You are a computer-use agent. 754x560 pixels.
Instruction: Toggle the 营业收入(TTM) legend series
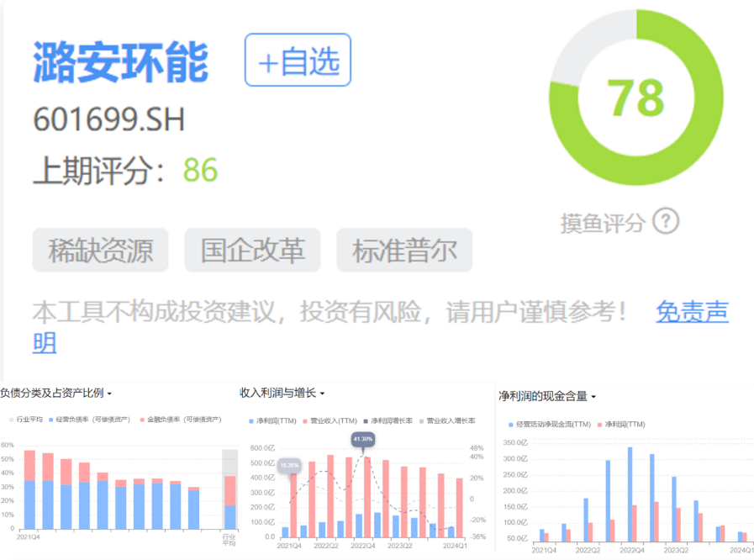(330, 421)
